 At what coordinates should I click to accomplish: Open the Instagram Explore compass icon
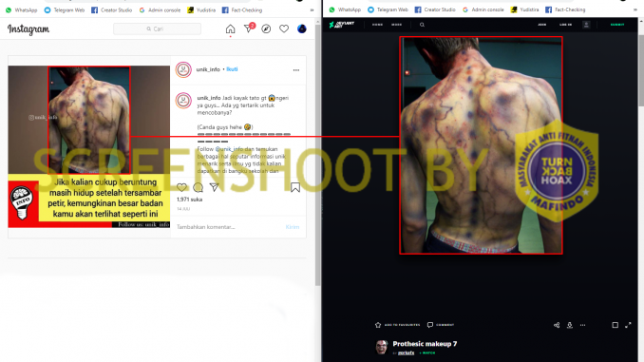pyautogui.click(x=266, y=29)
